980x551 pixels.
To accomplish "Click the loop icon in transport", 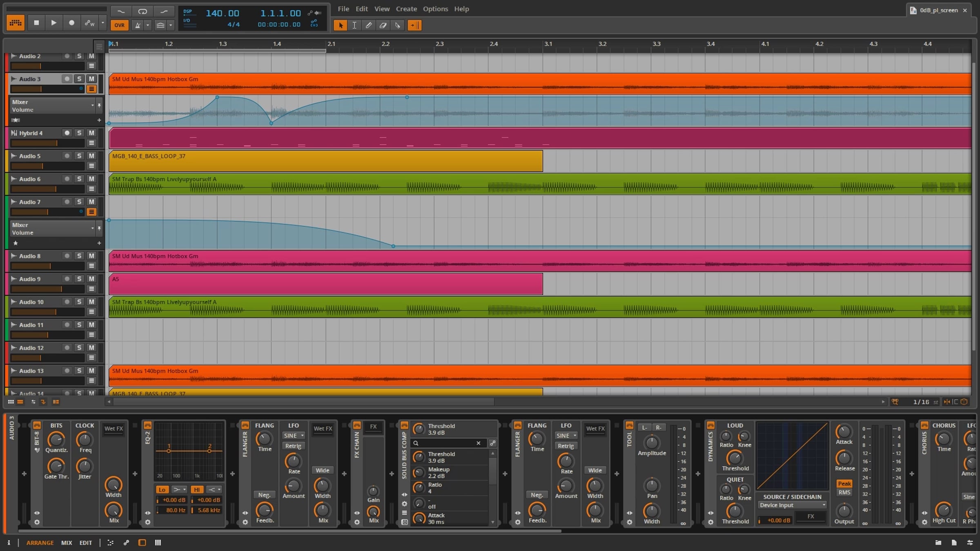I will point(143,11).
